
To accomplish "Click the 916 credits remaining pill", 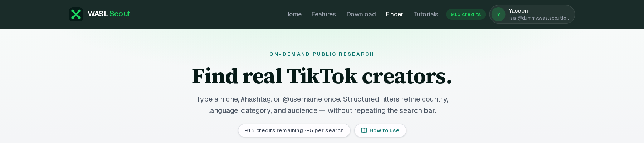I will click(294, 130).
